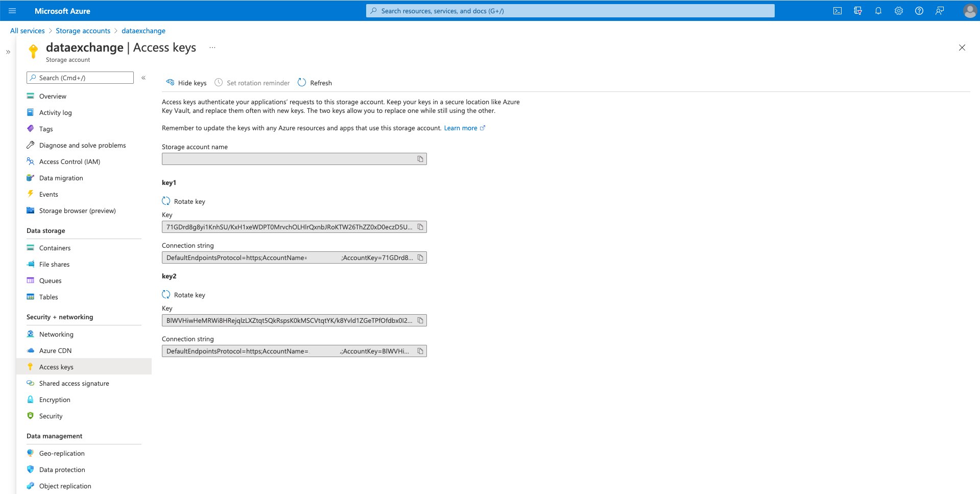Open the Azure hamburger menu
The width and height of the screenshot is (980, 494).
(x=12, y=11)
